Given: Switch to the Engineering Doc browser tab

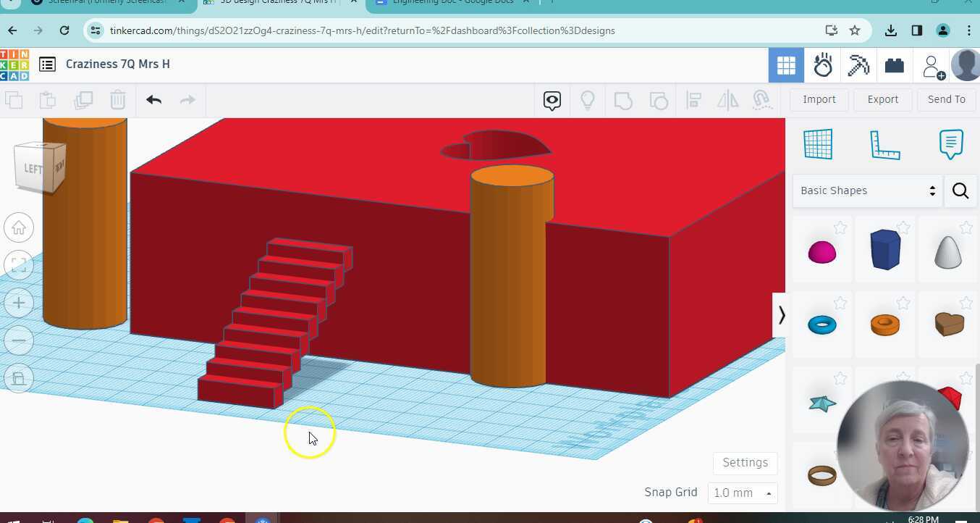Looking at the screenshot, I should 449,3.
